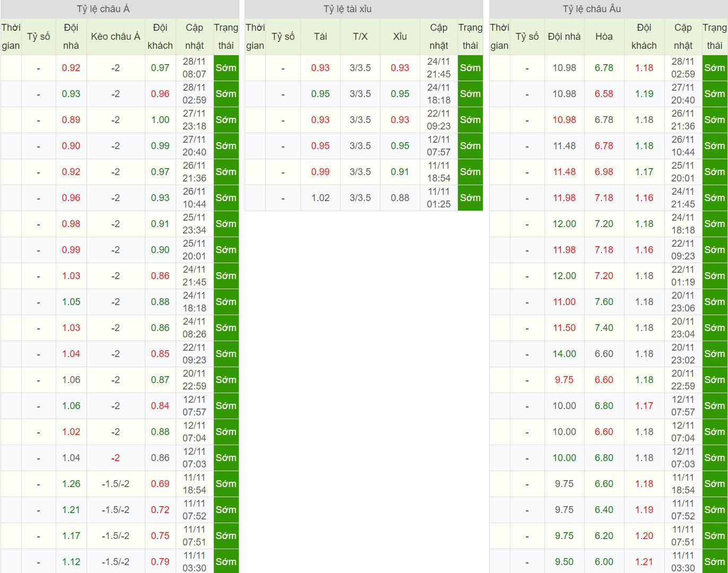Screen dimensions: 728x573
Task: Click the 20/11 23:06 update time in European table
Action: [x=683, y=302]
